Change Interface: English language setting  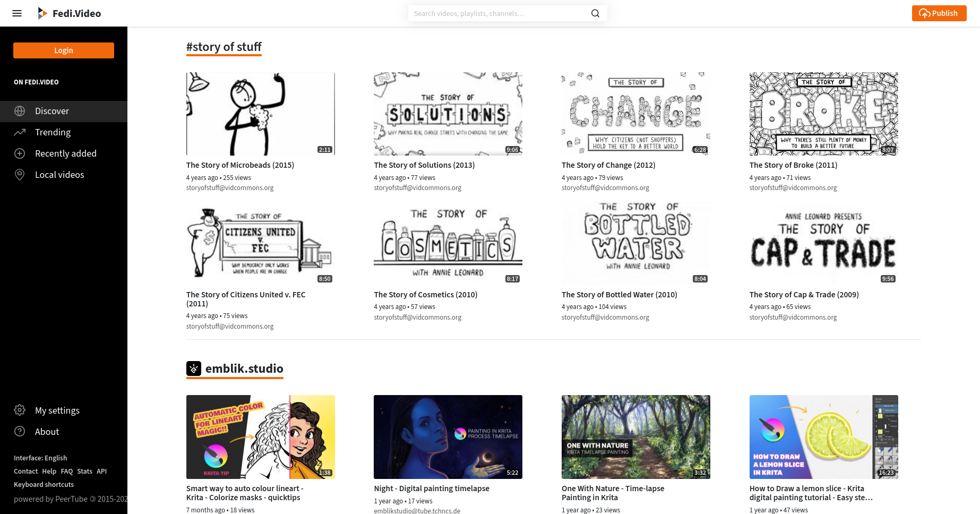click(40, 458)
